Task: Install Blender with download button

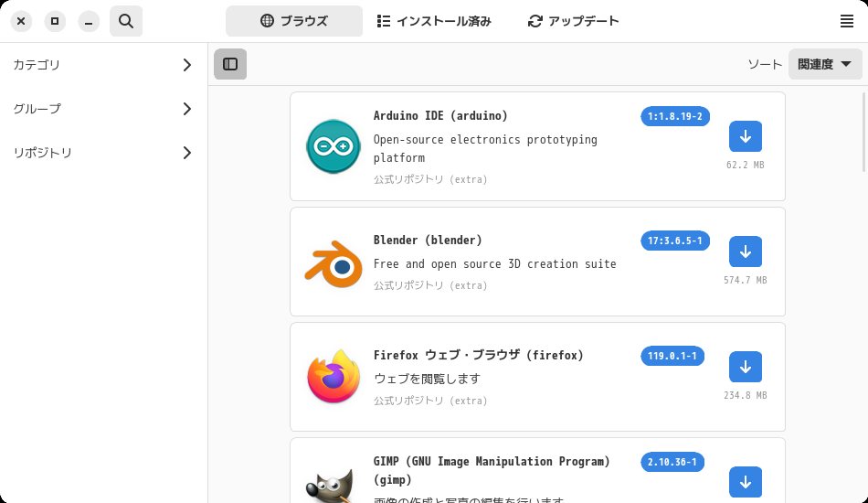Action: pos(745,251)
